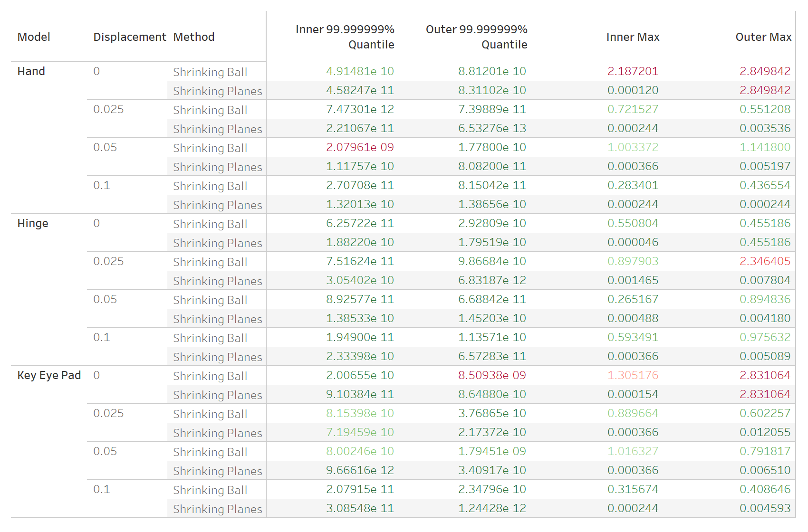Click the Outer Max column header
The width and height of the screenshot is (808, 532).
pyautogui.click(x=764, y=37)
